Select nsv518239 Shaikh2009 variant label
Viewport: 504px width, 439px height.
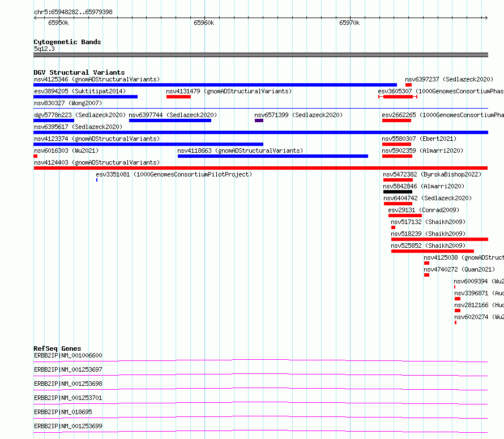point(428,234)
